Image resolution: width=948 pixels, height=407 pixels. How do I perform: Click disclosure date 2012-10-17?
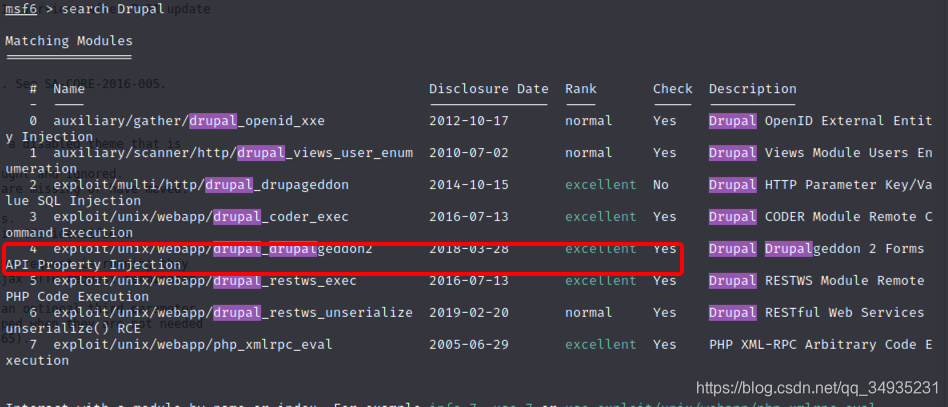coord(469,121)
